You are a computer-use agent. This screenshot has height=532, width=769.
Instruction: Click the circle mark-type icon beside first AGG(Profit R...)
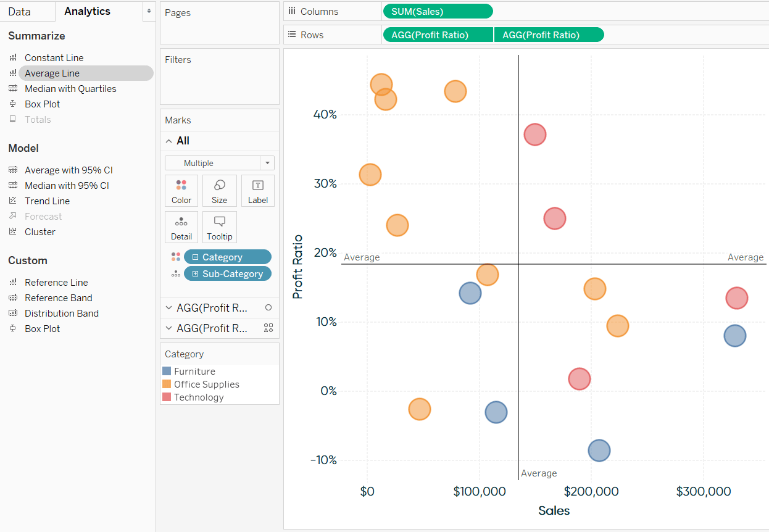pyautogui.click(x=267, y=307)
